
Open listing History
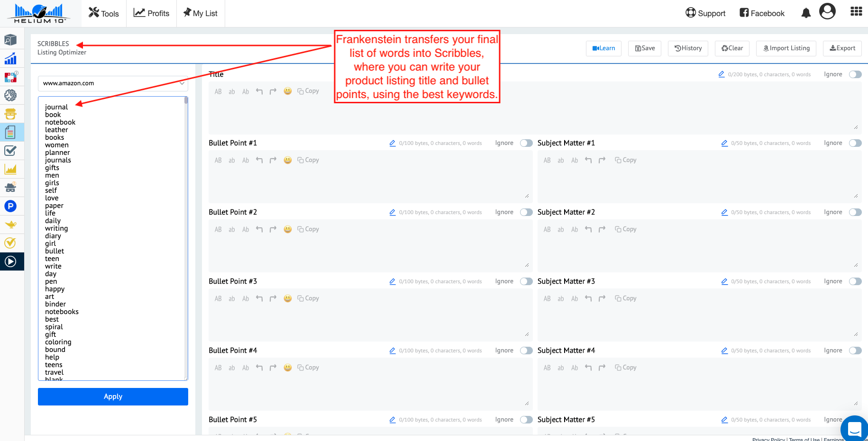coord(688,48)
